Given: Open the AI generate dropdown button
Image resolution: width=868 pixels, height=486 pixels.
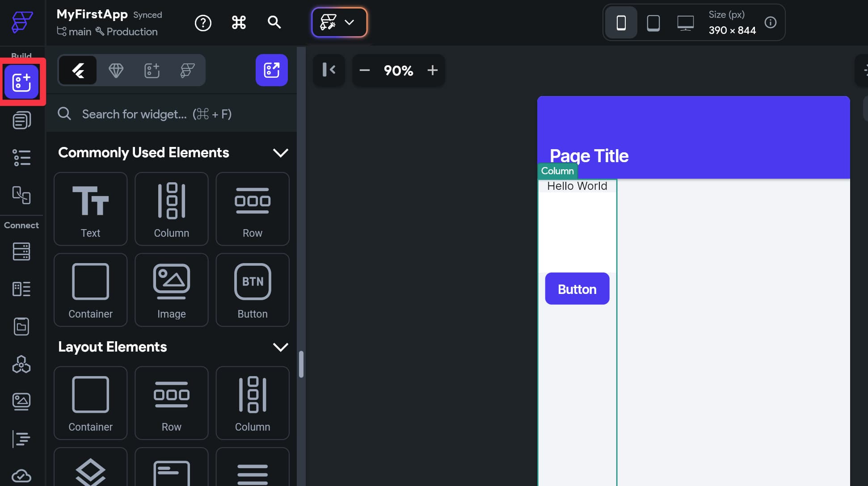Looking at the screenshot, I should (339, 22).
